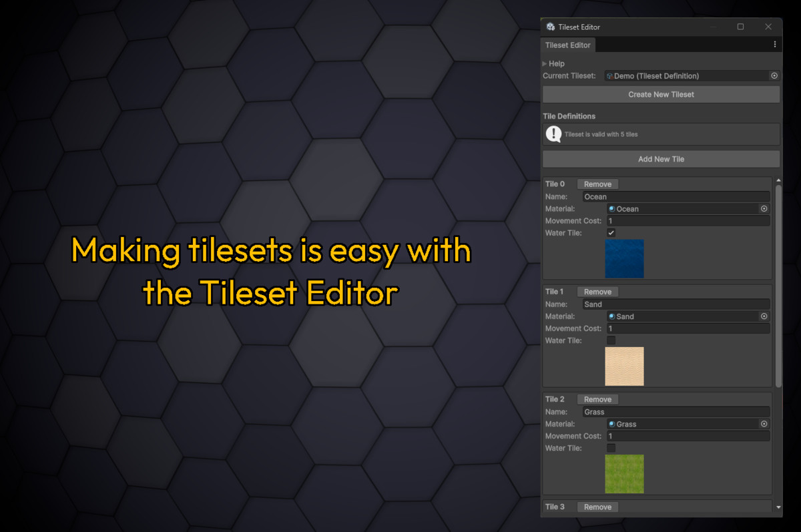Click the Sand material sphere icon
The image size is (801, 532).
click(x=612, y=316)
